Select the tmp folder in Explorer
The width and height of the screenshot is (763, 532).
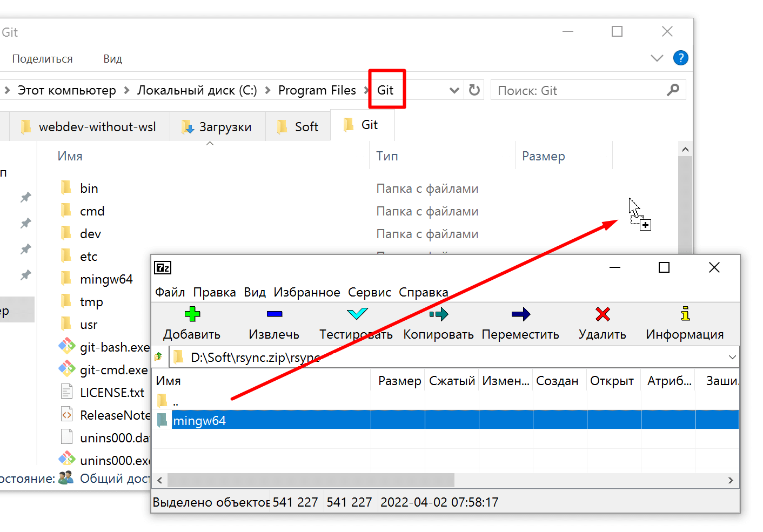(91, 302)
